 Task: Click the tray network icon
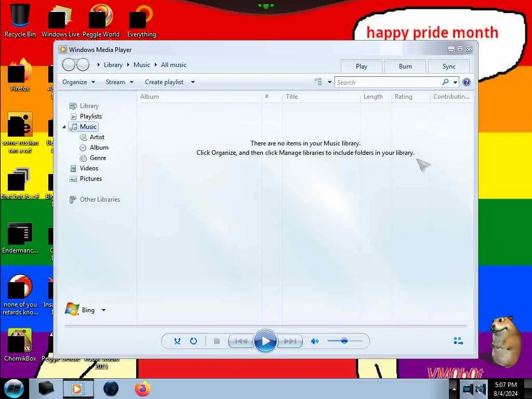point(468,389)
